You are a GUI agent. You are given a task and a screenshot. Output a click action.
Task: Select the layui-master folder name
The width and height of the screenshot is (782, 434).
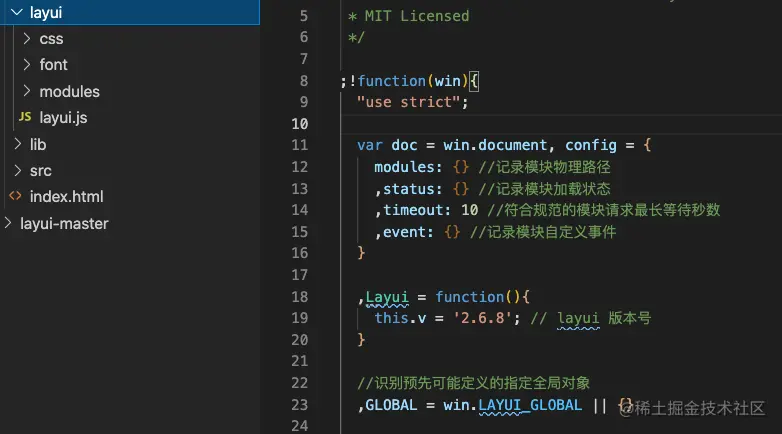tap(64, 223)
